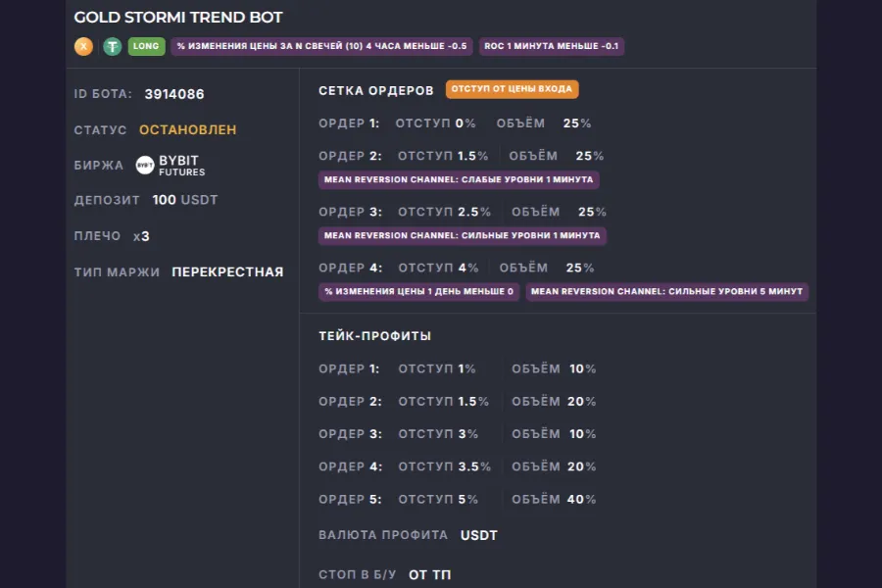
Task: Click the % ИЗМЕНЕНИЯ ЦЕНЫ 1 ДЕНЬ badge
Action: [419, 292]
